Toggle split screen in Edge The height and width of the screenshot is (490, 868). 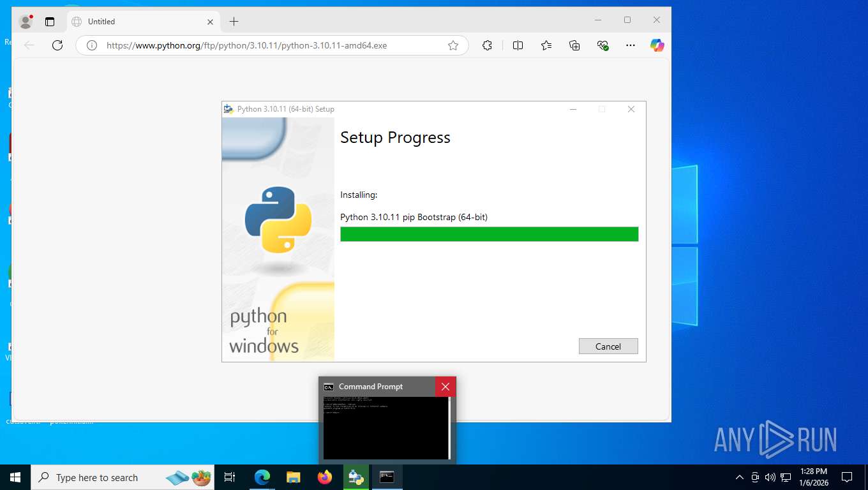pyautogui.click(x=518, y=45)
